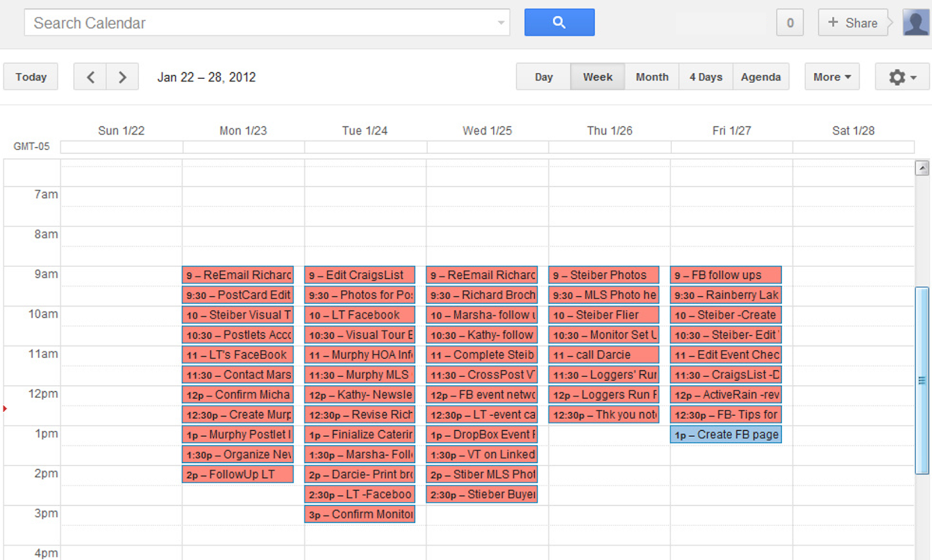This screenshot has width=932, height=560.
Task: Open the Tue 1/24 day header
Action: [x=365, y=131]
